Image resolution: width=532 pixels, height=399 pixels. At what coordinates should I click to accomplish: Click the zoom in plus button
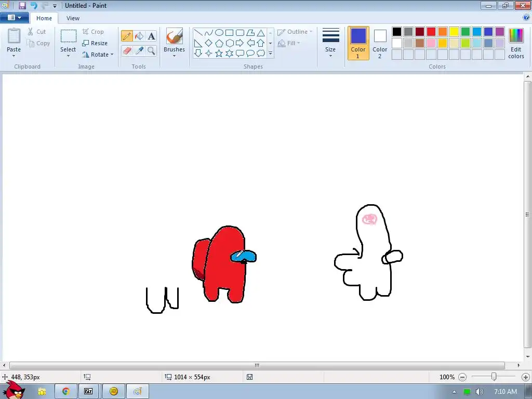(526, 377)
